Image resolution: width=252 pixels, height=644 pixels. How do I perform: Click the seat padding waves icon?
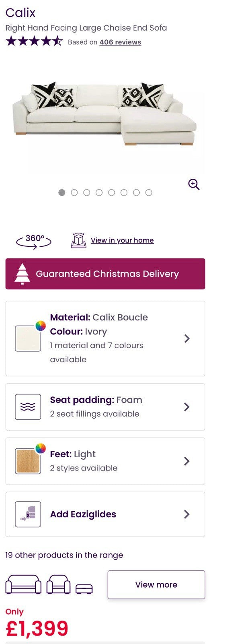click(x=28, y=407)
